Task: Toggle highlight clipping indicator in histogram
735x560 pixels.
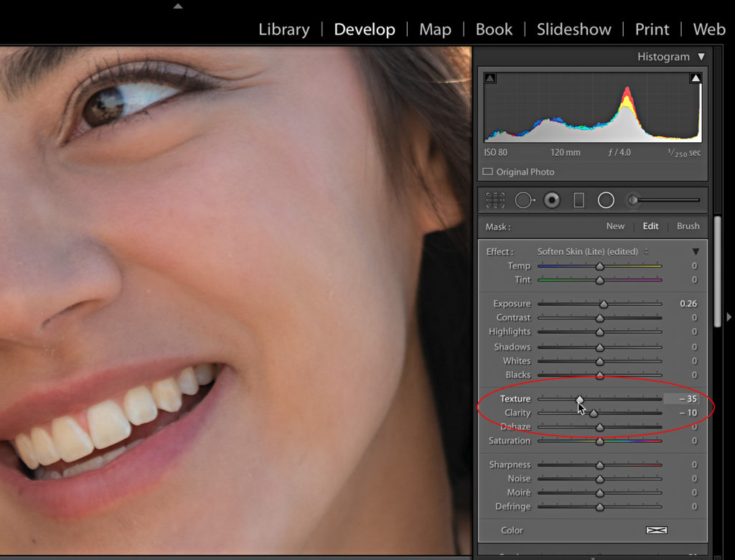Action: click(x=695, y=78)
